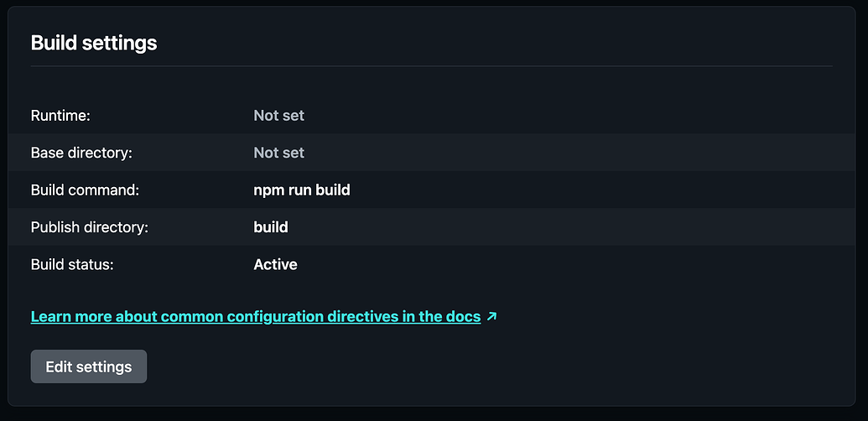Open the configuration directives docs link
Viewport: 868px width, 421px height.
[255, 317]
